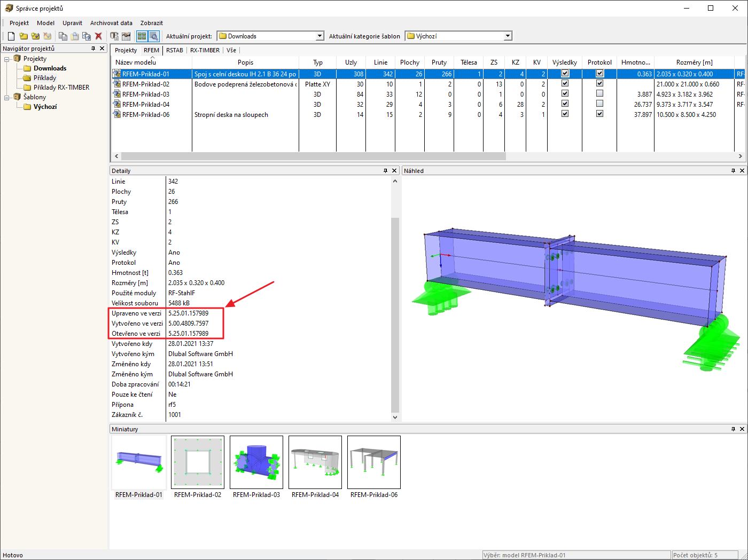The height and width of the screenshot is (560, 748).
Task: Open the Archivovat data menu
Action: (x=111, y=23)
